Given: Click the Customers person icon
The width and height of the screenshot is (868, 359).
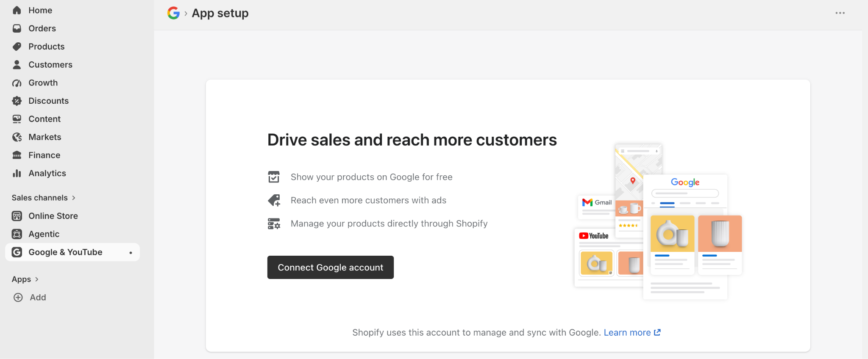Looking at the screenshot, I should [x=17, y=64].
